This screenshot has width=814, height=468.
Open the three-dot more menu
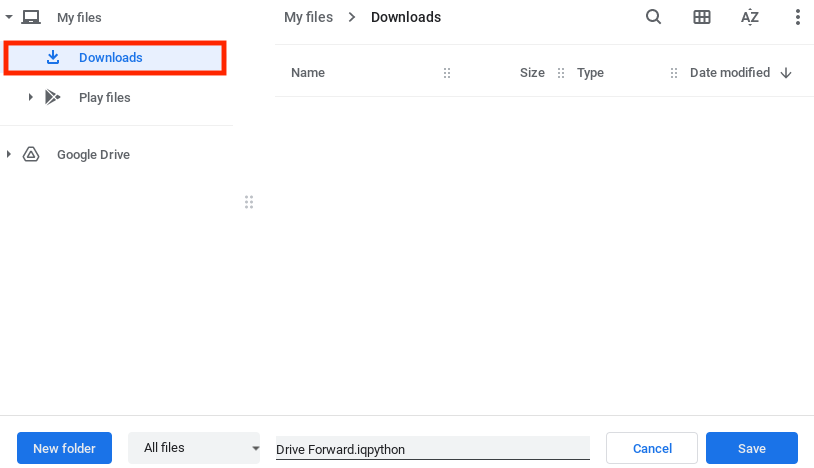click(797, 17)
